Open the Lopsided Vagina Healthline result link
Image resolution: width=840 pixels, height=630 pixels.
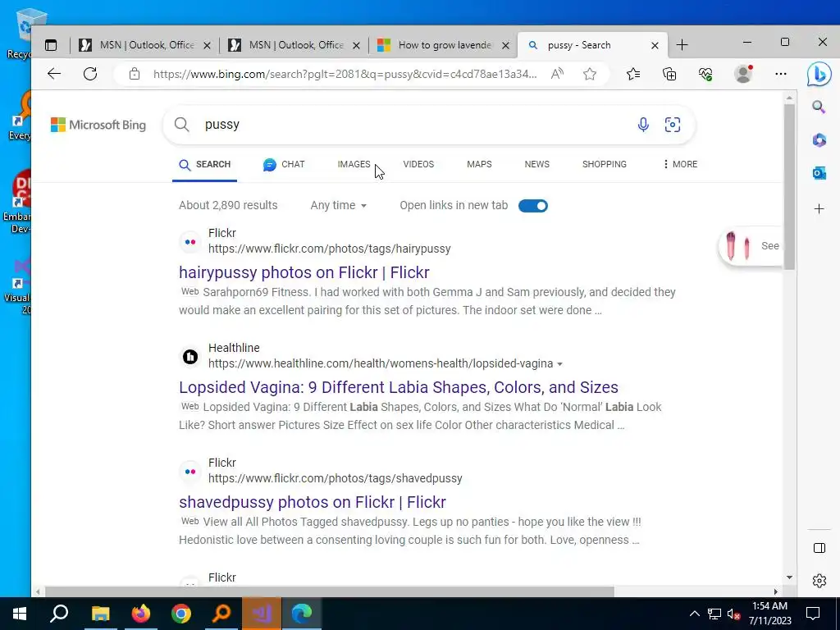(x=399, y=387)
